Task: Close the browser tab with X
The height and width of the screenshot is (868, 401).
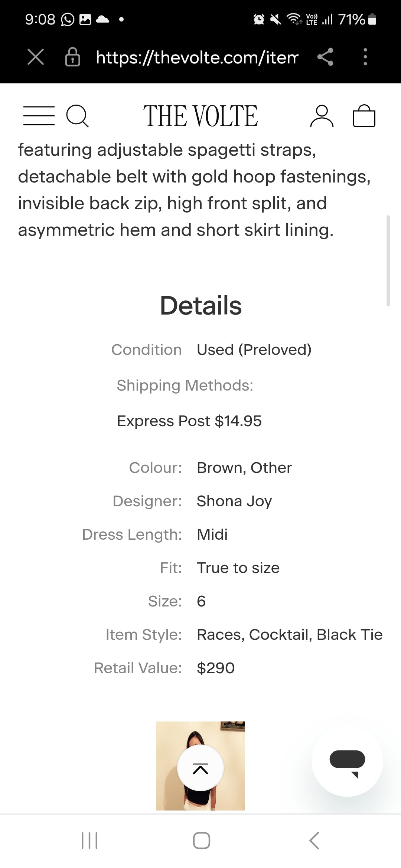Action: [36, 57]
